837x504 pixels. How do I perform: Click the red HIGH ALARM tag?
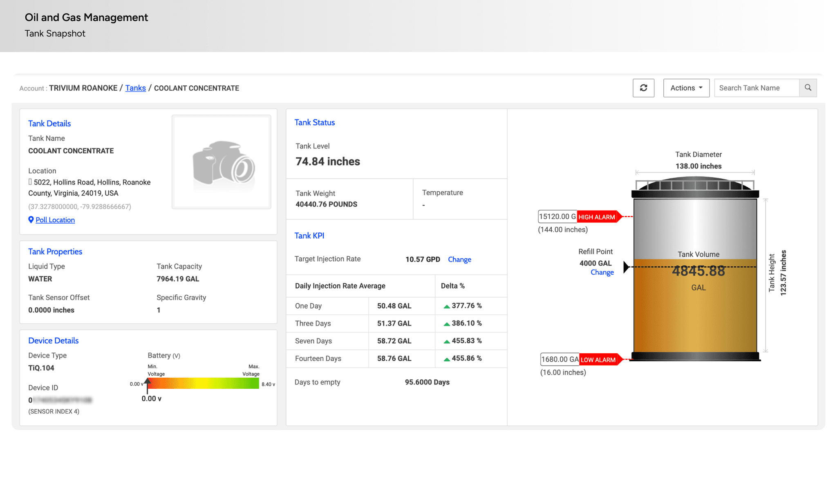(x=597, y=217)
